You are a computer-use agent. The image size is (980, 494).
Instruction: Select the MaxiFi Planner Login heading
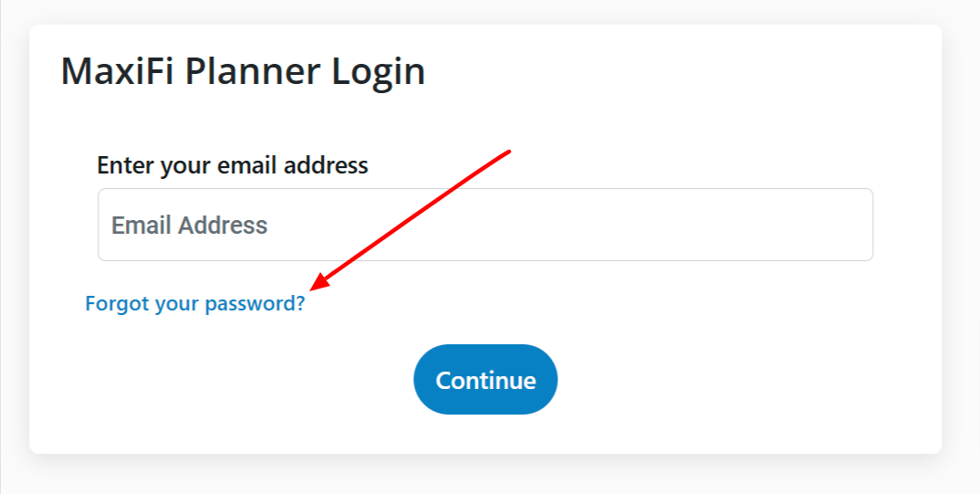243,72
